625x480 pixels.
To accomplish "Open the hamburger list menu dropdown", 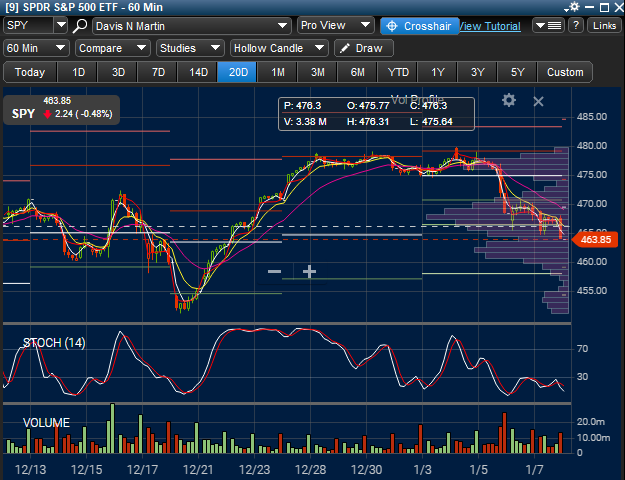I will 548,26.
